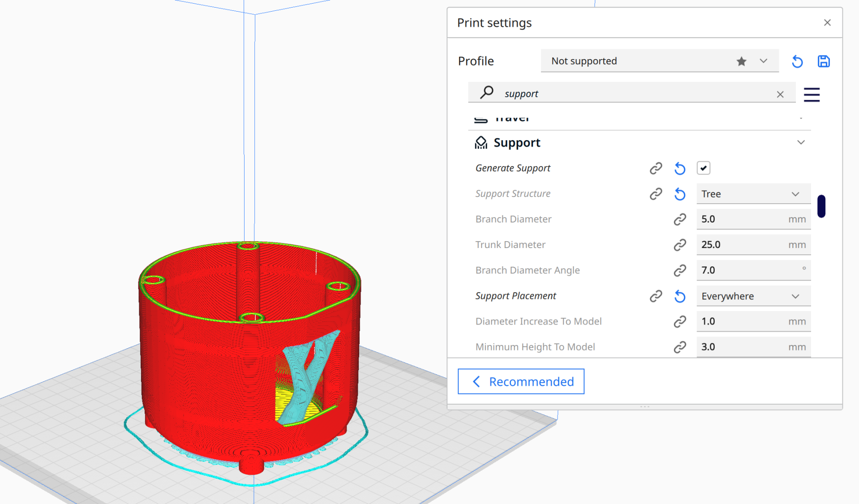Click the settings list scrollbar handle
The width and height of the screenshot is (859, 504).
[821, 206]
